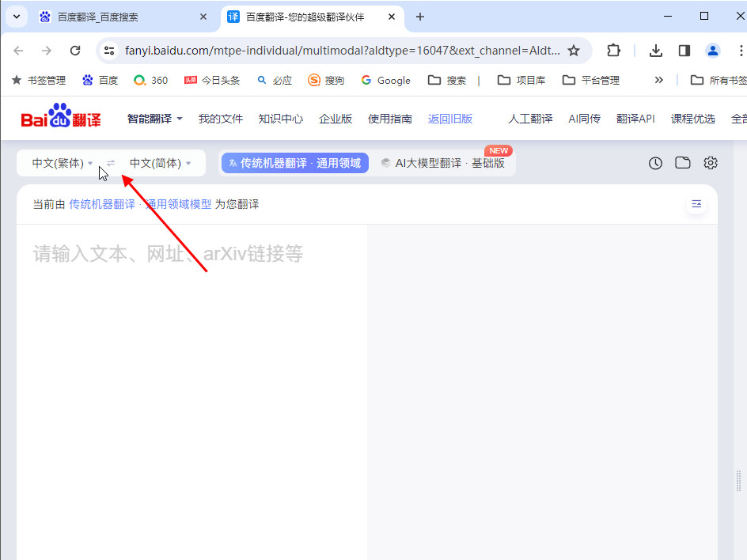
Task: Open 百度 bookmark
Action: (100, 81)
